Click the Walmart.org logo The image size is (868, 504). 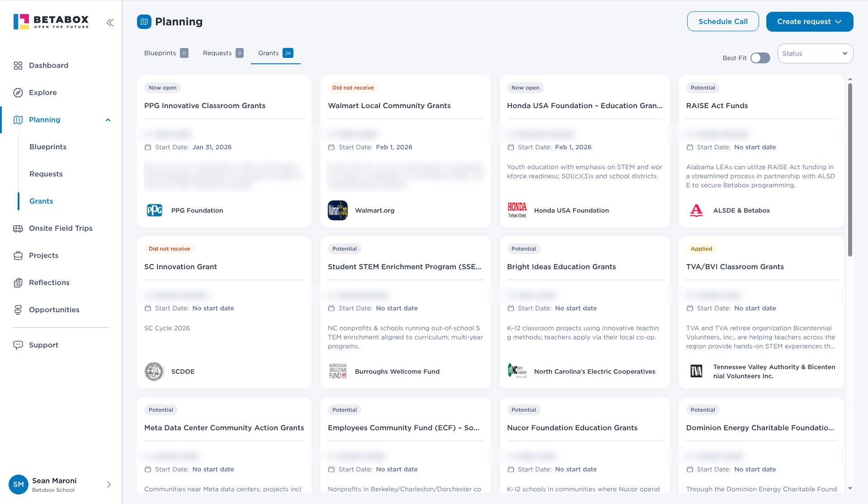[x=338, y=210]
